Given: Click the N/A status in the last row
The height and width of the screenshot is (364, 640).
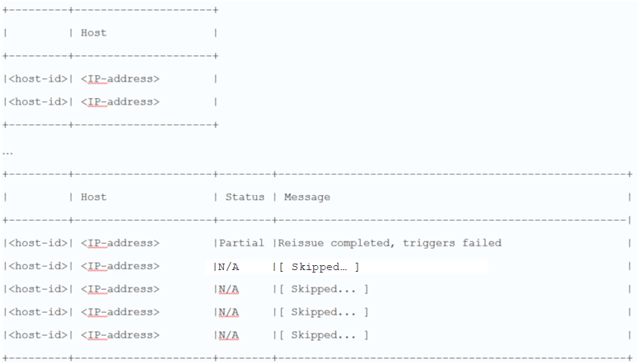Looking at the screenshot, I should (229, 335).
